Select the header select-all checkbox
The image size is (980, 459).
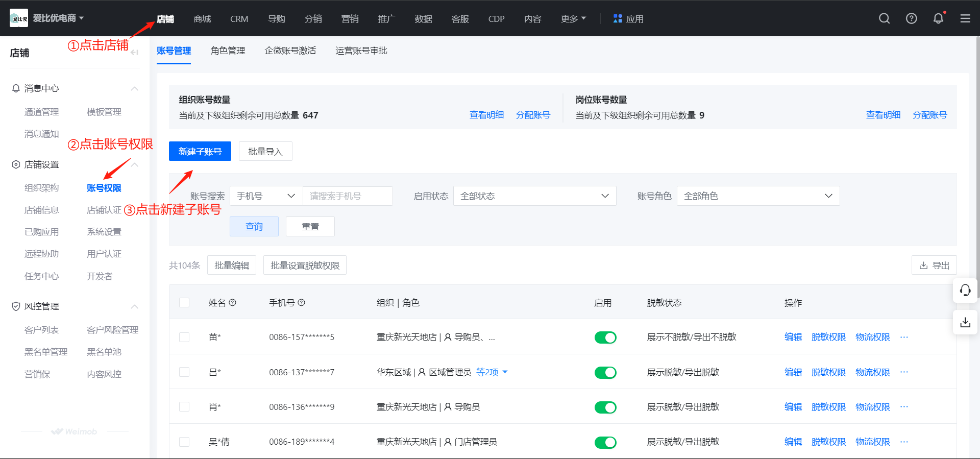pos(184,303)
